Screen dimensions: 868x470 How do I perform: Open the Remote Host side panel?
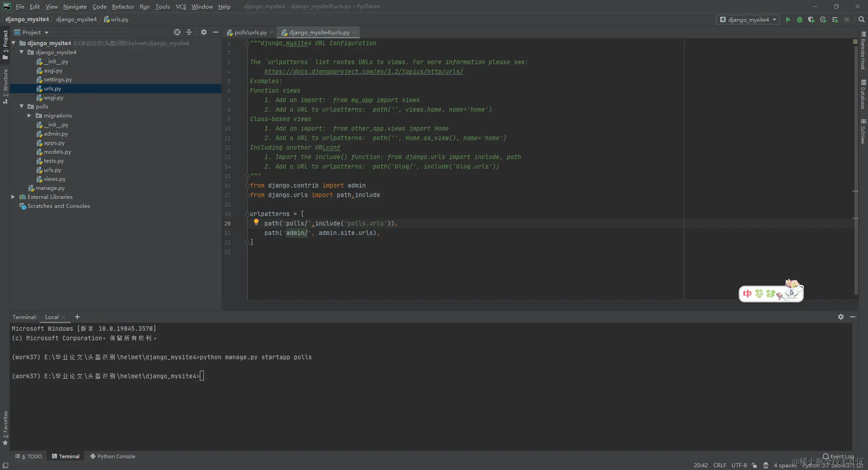(x=863, y=51)
